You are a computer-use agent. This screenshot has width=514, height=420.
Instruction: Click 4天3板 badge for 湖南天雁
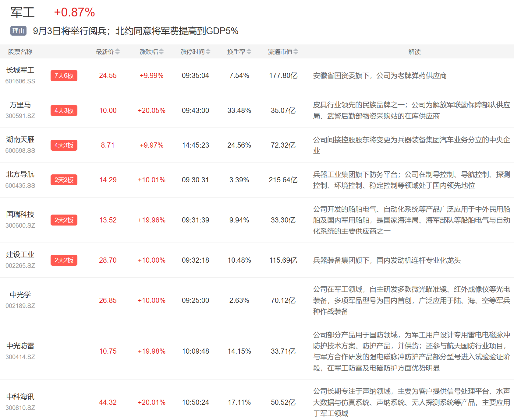(64, 145)
